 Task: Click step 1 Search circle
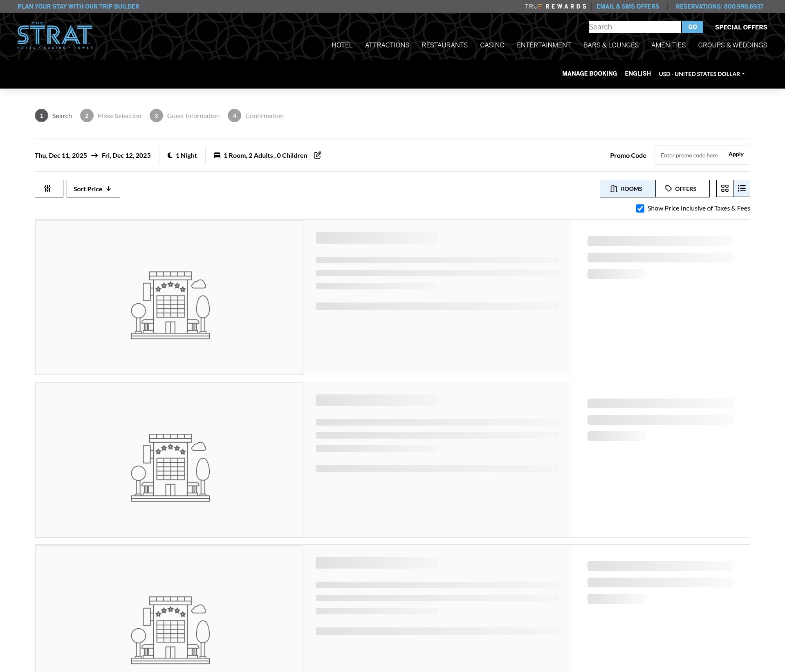tap(41, 116)
